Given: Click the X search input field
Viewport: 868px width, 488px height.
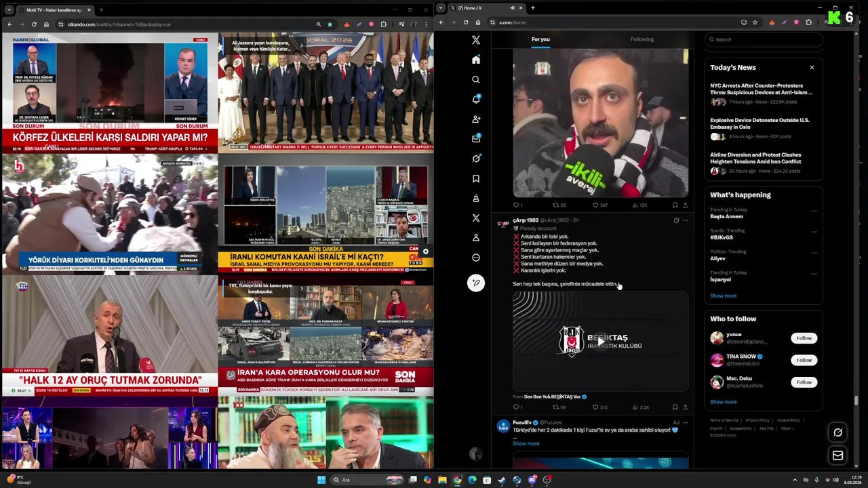Looking at the screenshot, I should pyautogui.click(x=764, y=39).
